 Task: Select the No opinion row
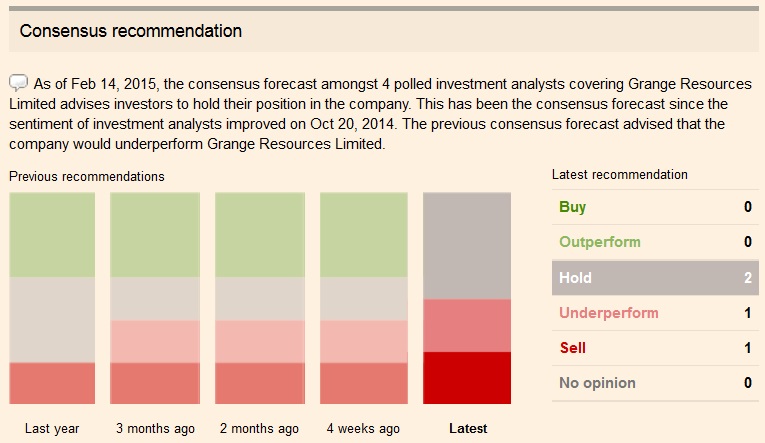click(654, 383)
